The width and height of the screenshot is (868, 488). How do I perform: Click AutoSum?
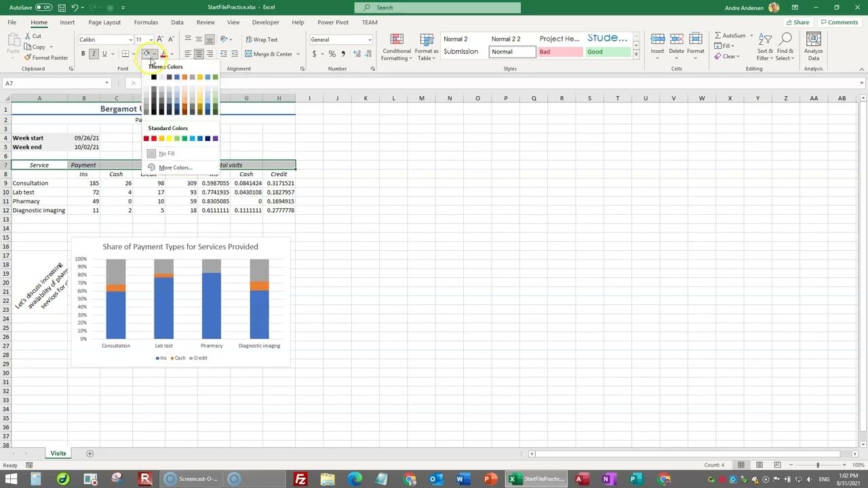[x=730, y=36]
